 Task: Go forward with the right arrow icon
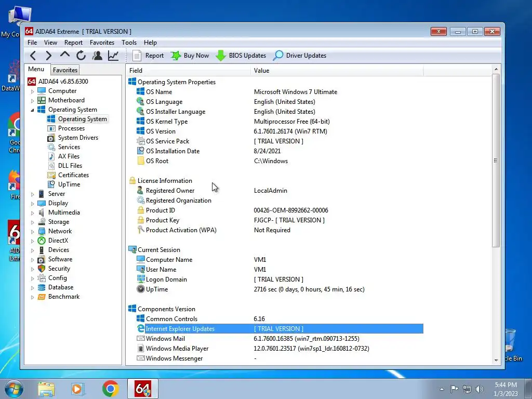pos(48,55)
